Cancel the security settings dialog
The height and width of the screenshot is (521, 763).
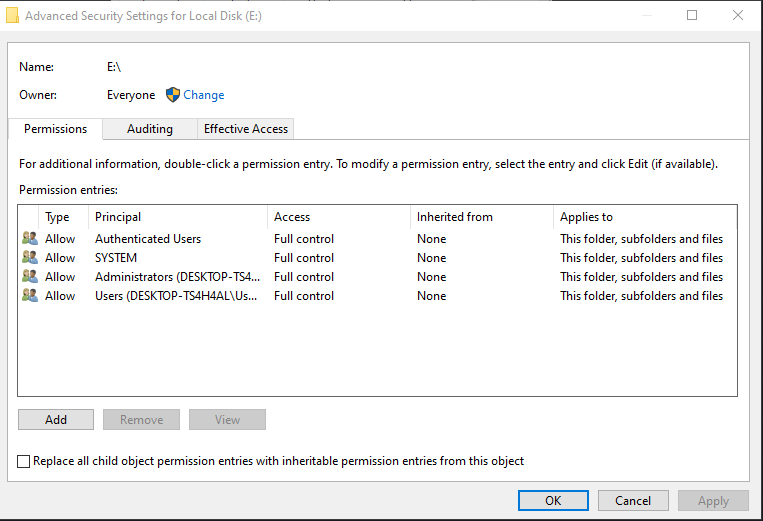633,501
